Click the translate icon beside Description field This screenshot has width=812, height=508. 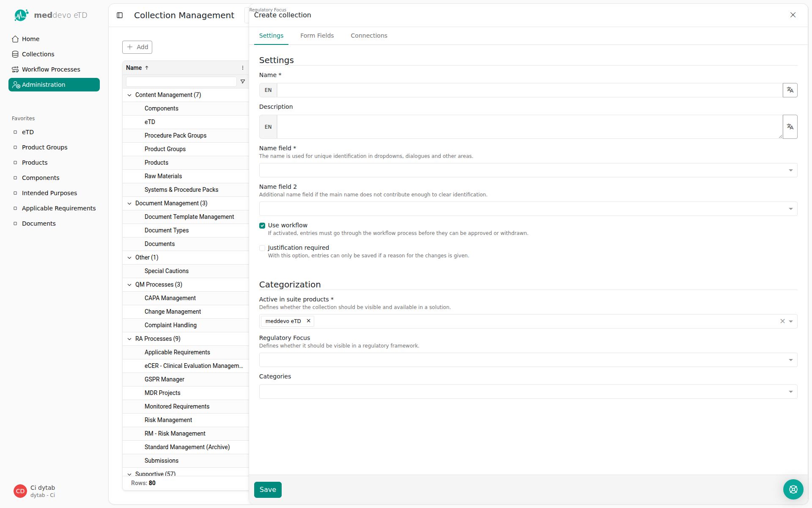(x=790, y=127)
